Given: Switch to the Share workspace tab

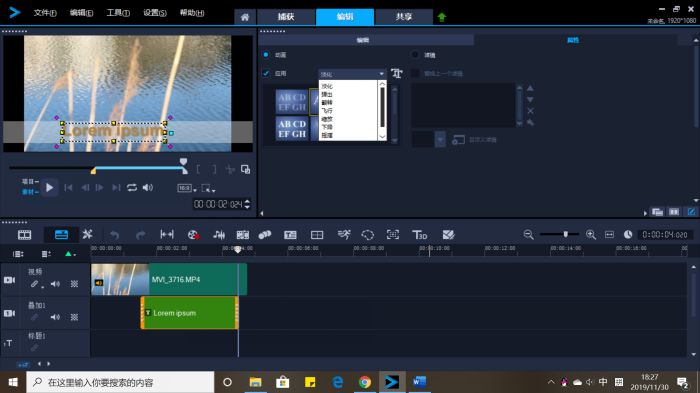Looking at the screenshot, I should [x=404, y=17].
